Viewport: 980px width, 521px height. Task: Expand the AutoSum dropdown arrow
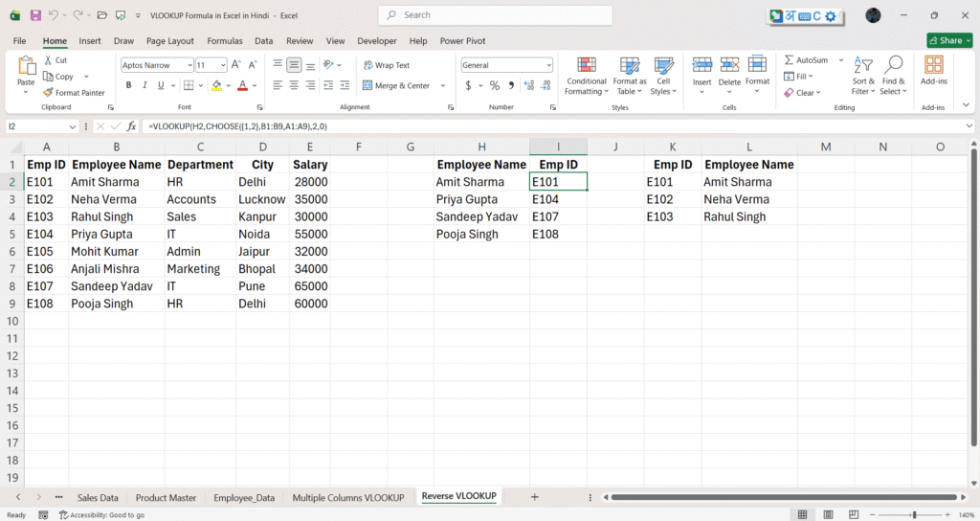840,60
